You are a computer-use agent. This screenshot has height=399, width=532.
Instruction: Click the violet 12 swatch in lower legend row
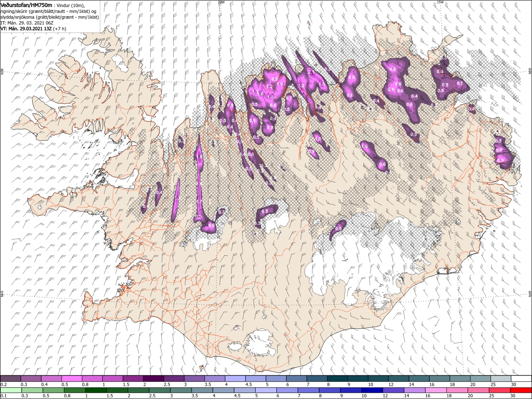[393, 390]
